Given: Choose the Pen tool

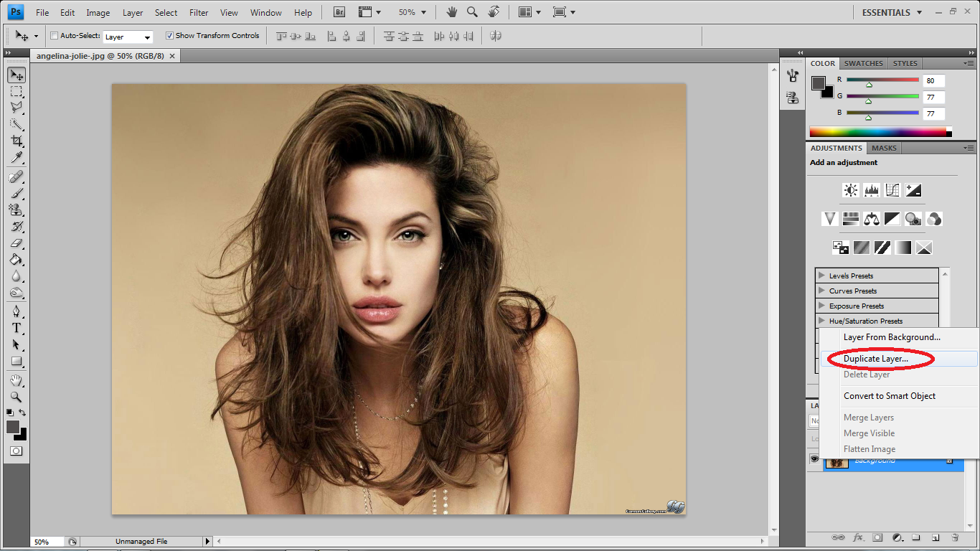Looking at the screenshot, I should click(x=17, y=311).
